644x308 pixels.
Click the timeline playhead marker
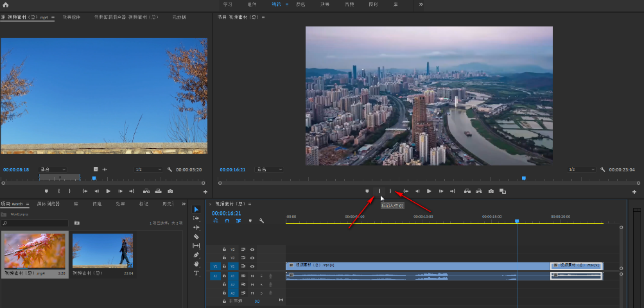(517, 221)
